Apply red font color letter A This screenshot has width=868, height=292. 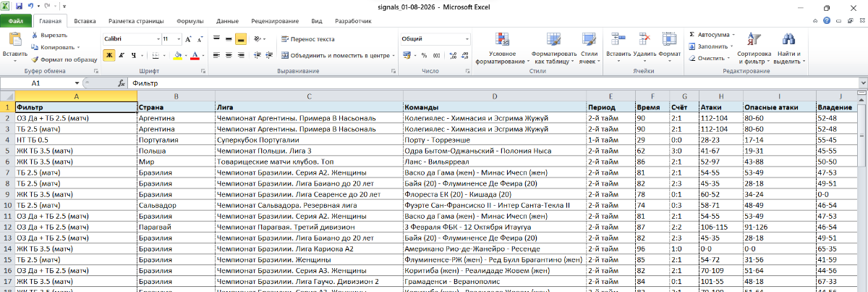(194, 55)
